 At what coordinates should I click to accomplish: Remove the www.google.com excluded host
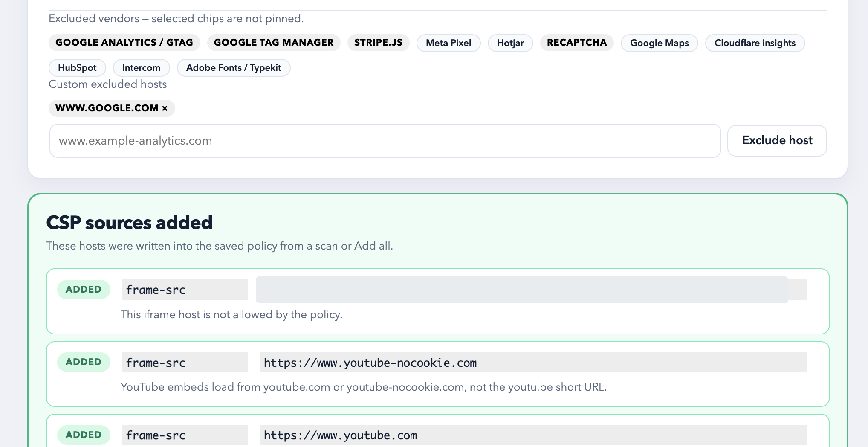[165, 108]
